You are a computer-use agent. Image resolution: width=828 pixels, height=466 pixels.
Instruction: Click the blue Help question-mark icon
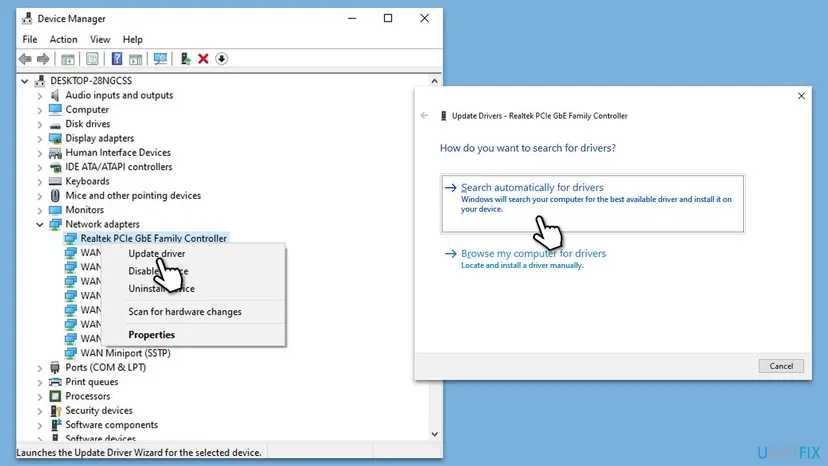117,59
